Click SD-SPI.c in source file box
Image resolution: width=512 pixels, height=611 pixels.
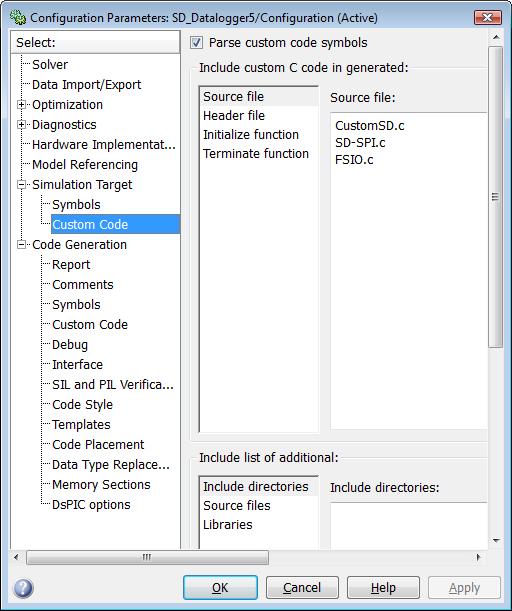pos(360,143)
